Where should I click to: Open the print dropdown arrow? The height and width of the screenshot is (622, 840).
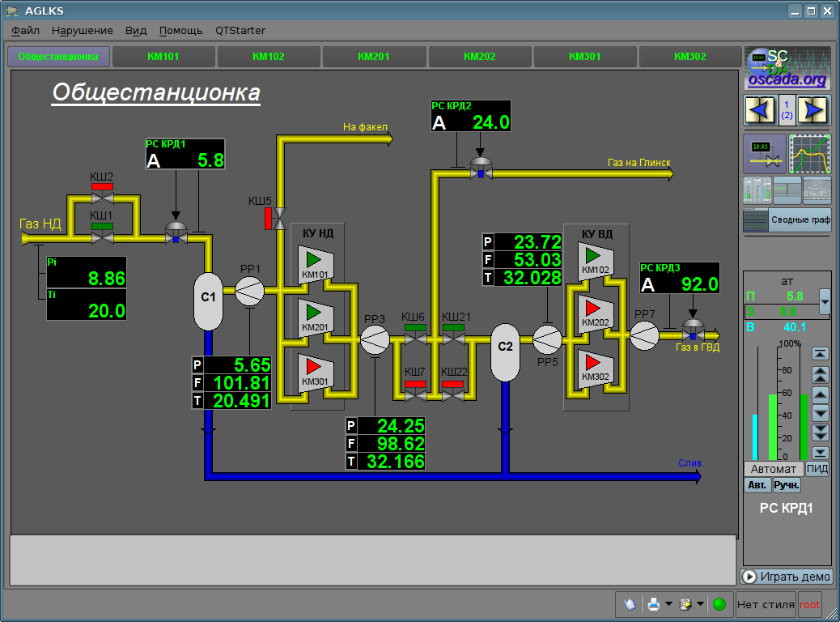[x=669, y=604]
